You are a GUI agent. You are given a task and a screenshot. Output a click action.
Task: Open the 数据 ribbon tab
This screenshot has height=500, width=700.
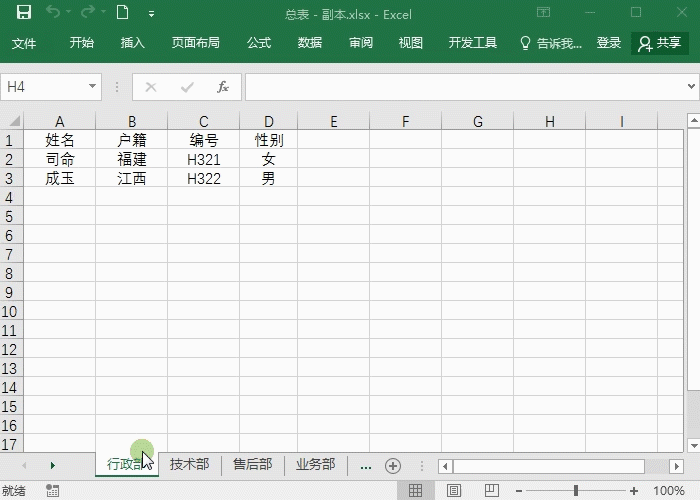click(x=310, y=43)
